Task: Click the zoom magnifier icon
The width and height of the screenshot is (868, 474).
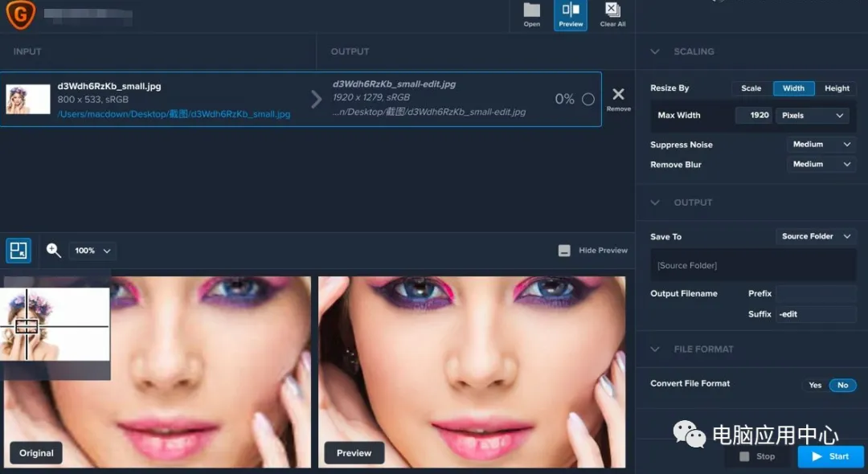Action: pyautogui.click(x=53, y=251)
